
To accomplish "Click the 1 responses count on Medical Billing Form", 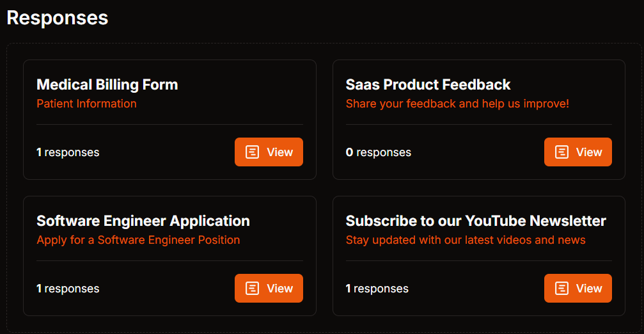I will (68, 152).
